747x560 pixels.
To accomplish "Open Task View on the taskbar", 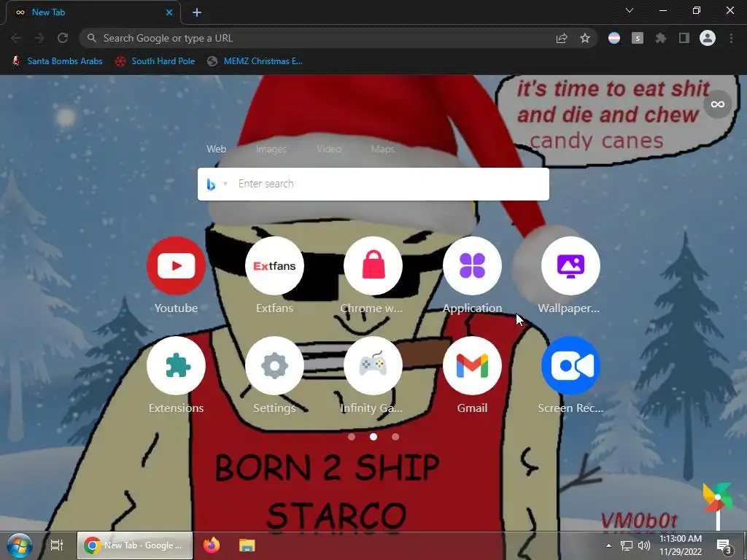I will point(57,545).
